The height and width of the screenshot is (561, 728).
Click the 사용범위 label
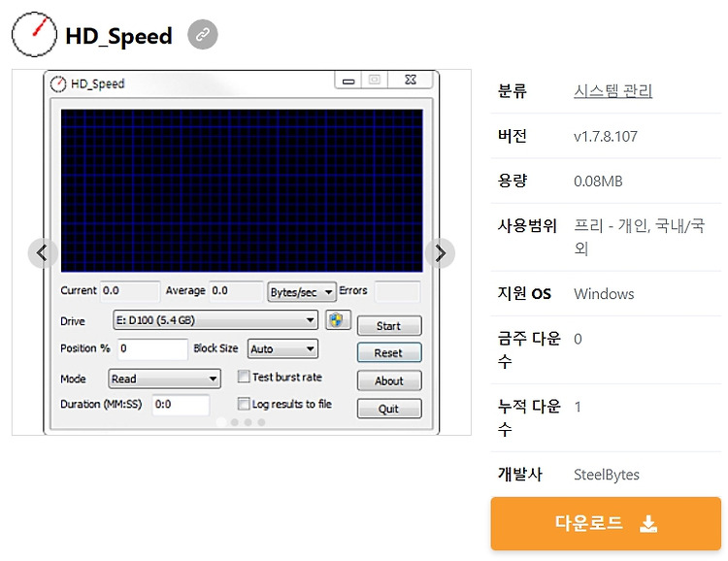tap(527, 226)
